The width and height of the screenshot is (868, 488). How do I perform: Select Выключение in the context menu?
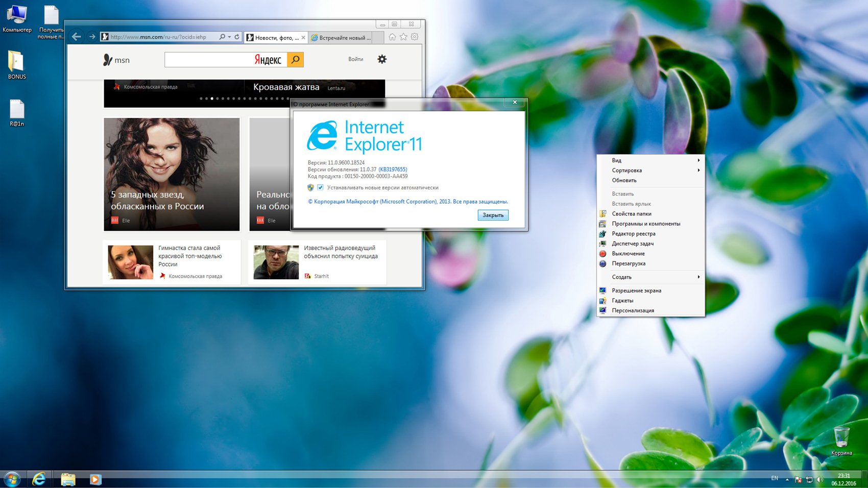click(x=650, y=254)
